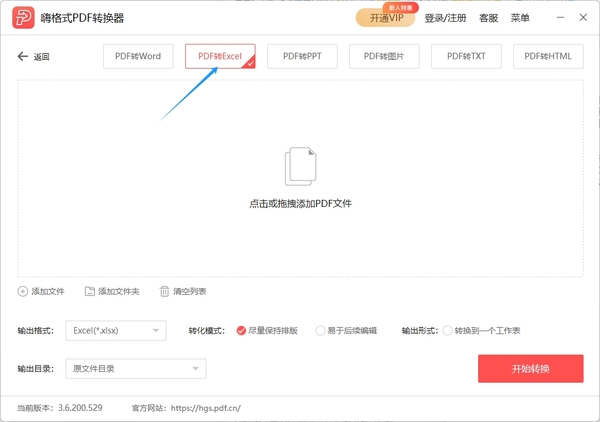This screenshot has width=600, height=422.
Task: Select 易于后续编辑 conversion mode
Action: [320, 330]
